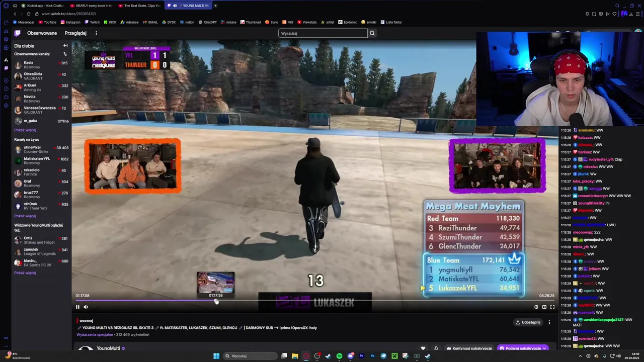This screenshot has height=362, width=644.
Task: Open video options three-dot menu
Action: click(549, 322)
